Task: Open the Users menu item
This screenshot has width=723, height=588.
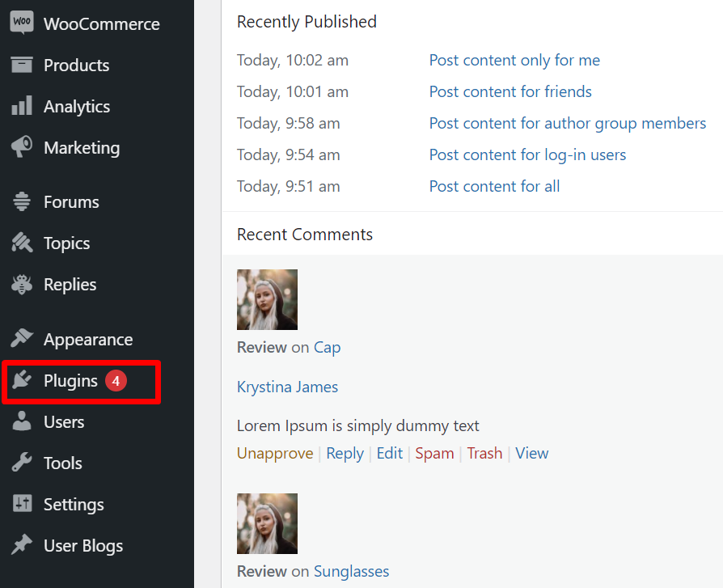Action: [65, 421]
